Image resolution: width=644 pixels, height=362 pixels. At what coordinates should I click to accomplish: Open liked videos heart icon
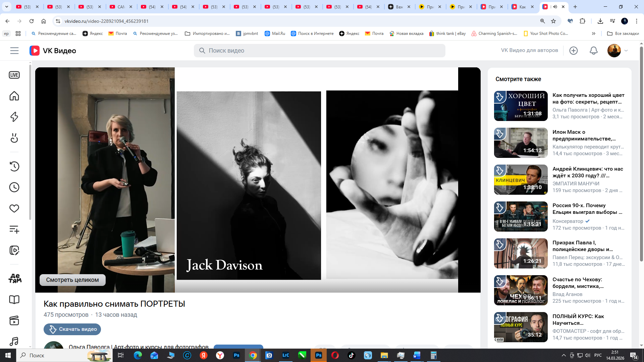tap(14, 208)
